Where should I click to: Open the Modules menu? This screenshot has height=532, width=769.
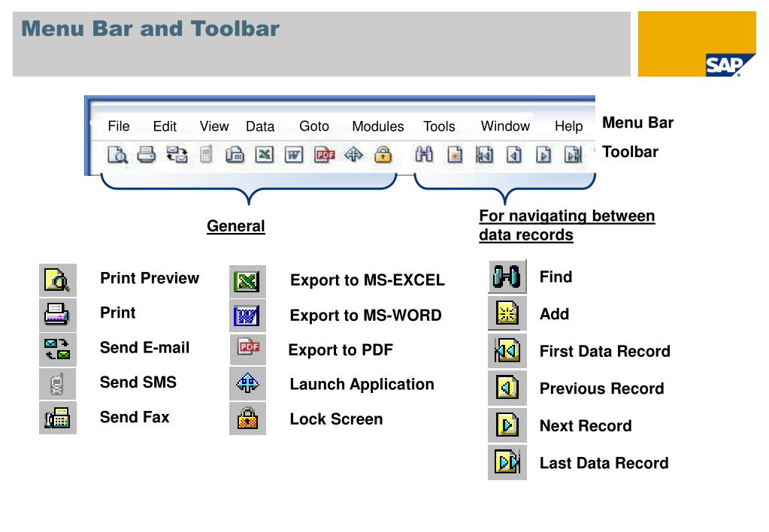point(377,126)
